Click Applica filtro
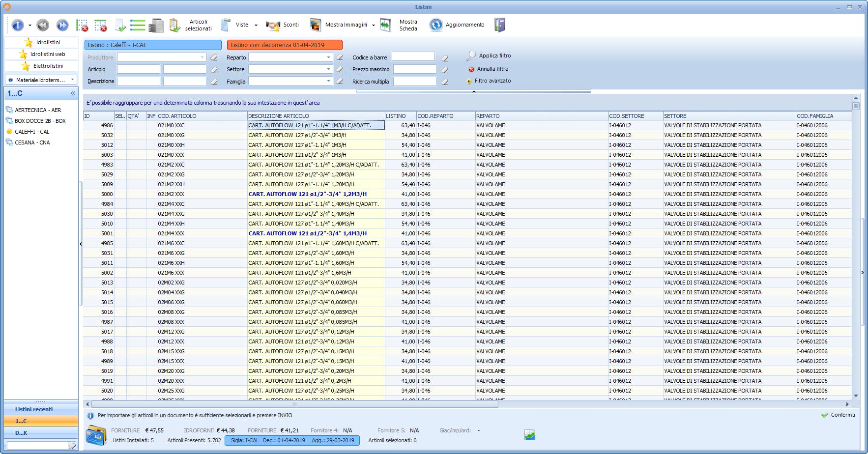The width and height of the screenshot is (868, 454). tap(489, 56)
